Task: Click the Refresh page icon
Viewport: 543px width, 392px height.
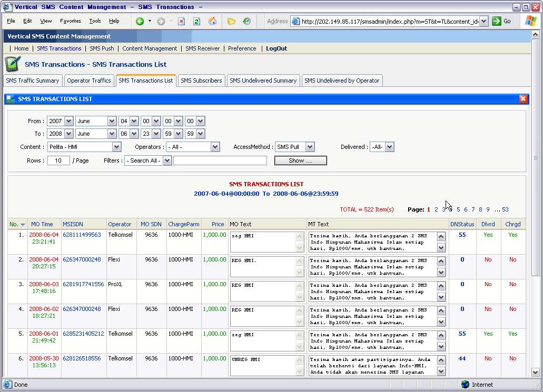Action: [196, 22]
